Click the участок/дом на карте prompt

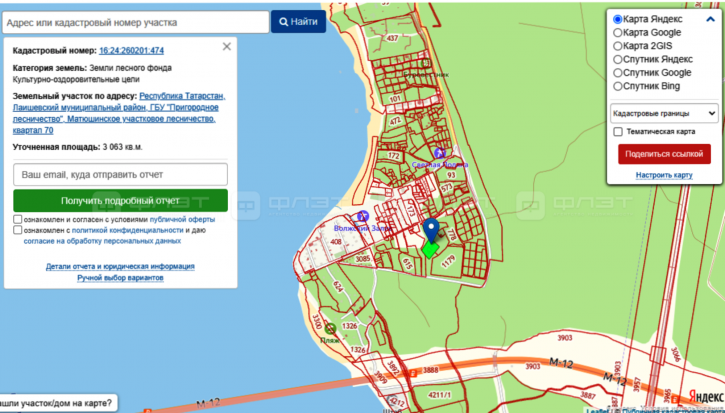tap(56, 403)
